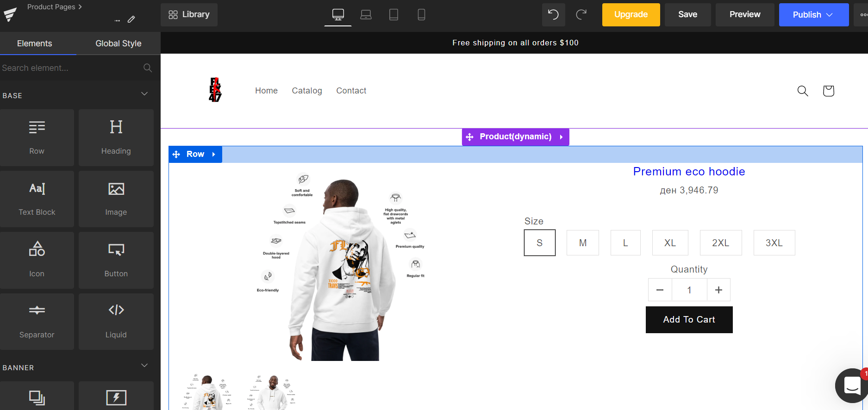868x410 pixels.
Task: Open the Product Pages breadcrumb
Action: pyautogui.click(x=55, y=7)
